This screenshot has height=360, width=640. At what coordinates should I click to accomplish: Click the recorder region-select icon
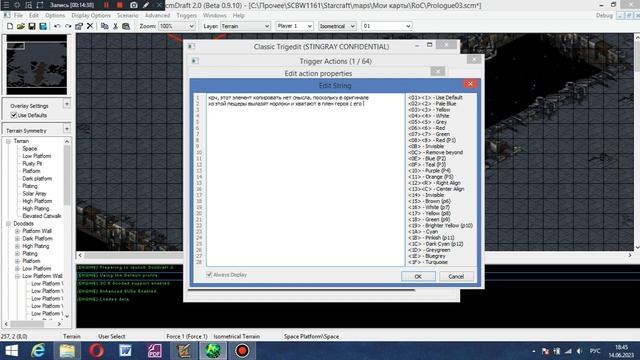[x=29, y=5]
